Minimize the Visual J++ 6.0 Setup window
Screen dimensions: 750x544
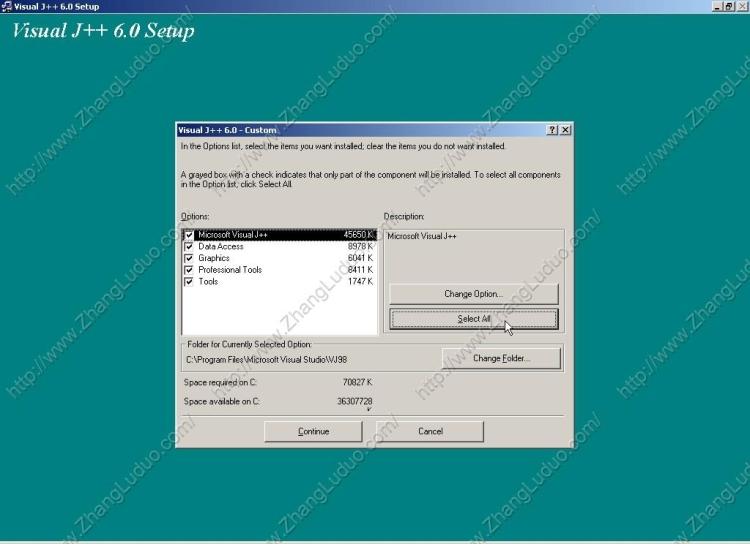point(717,7)
